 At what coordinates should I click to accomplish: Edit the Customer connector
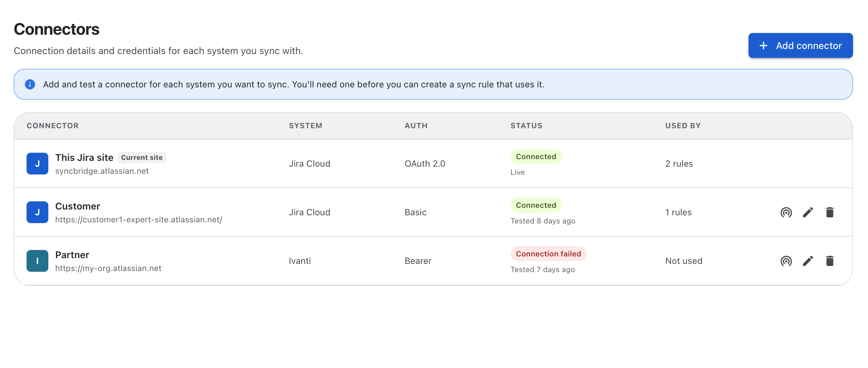[808, 212]
